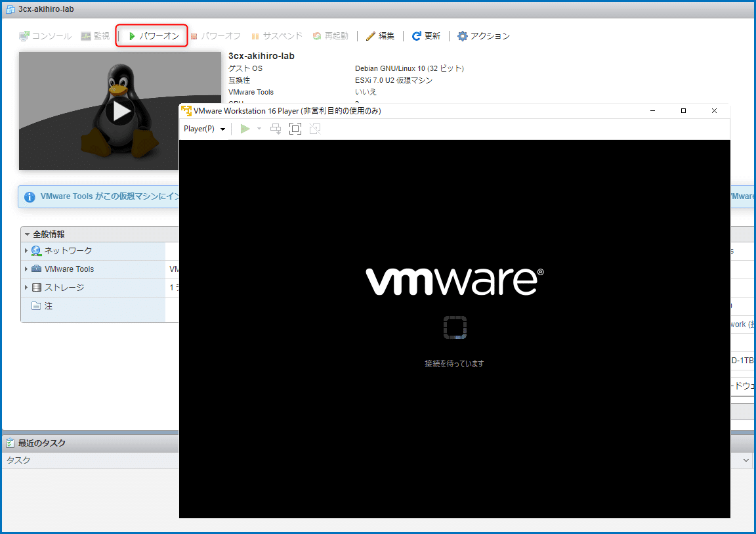Click the VMware Workstation Player title bar icon
The width and height of the screenshot is (756, 534).
(x=186, y=111)
